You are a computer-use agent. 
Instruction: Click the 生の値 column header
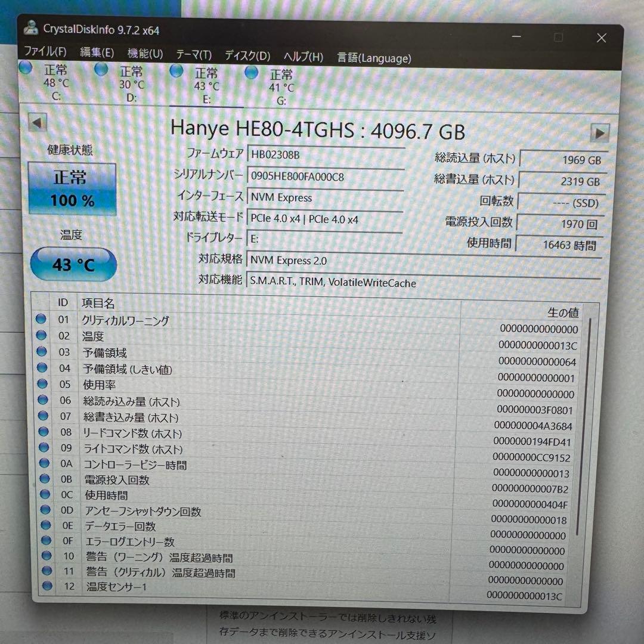click(521, 312)
